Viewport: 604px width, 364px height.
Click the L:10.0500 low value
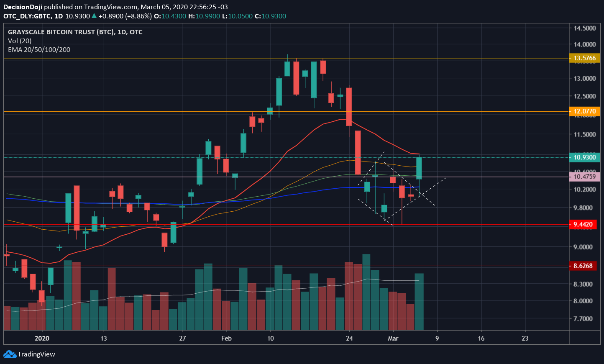coord(237,16)
